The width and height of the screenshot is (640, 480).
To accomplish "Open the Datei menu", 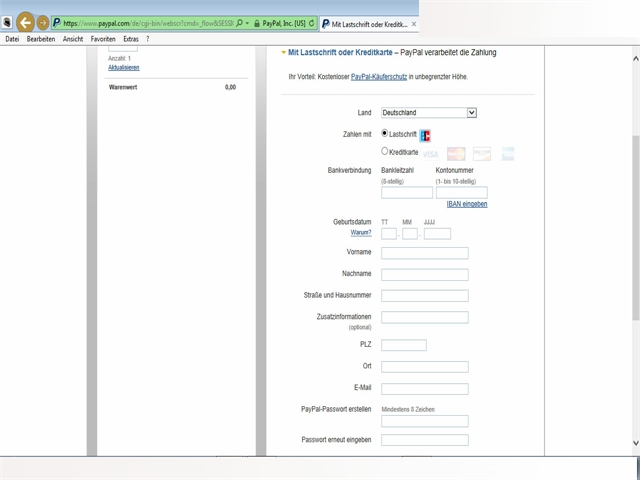I will point(12,39).
